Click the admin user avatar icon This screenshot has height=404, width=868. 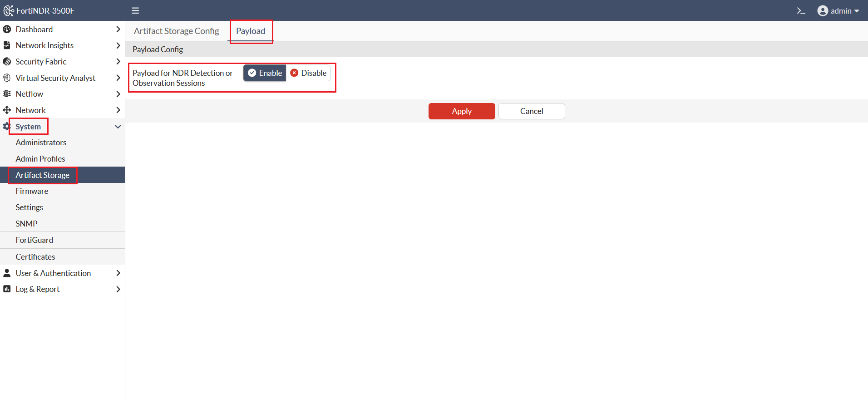823,10
